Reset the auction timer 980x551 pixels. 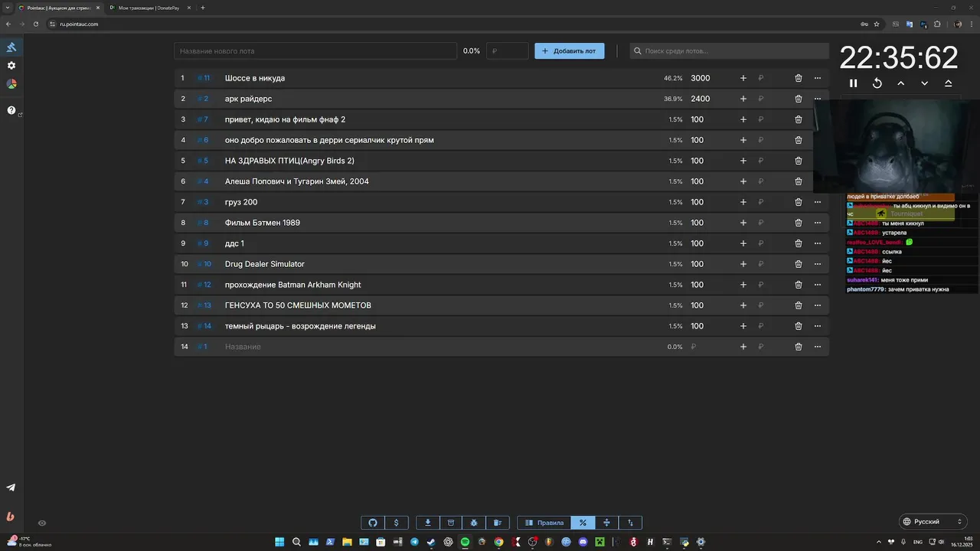tap(877, 83)
